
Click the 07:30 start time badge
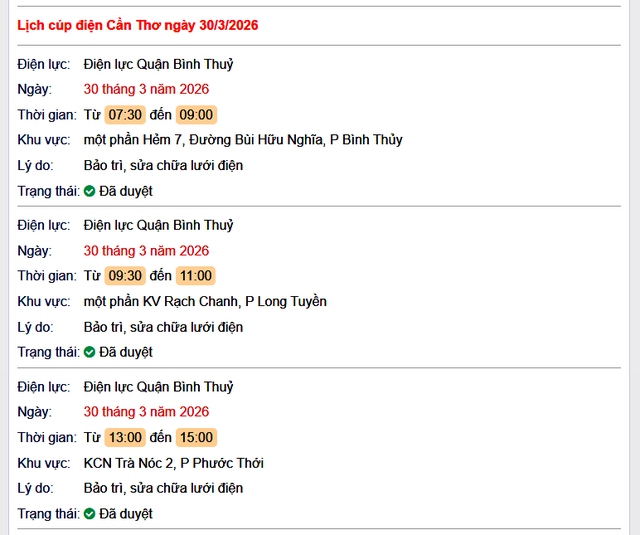pyautogui.click(x=125, y=114)
